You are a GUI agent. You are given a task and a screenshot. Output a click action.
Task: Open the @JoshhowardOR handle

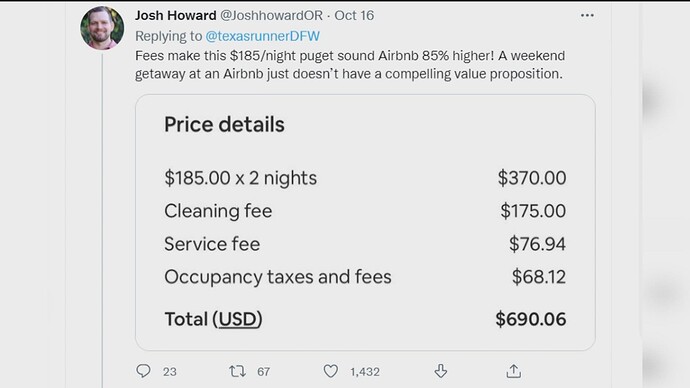pos(272,15)
